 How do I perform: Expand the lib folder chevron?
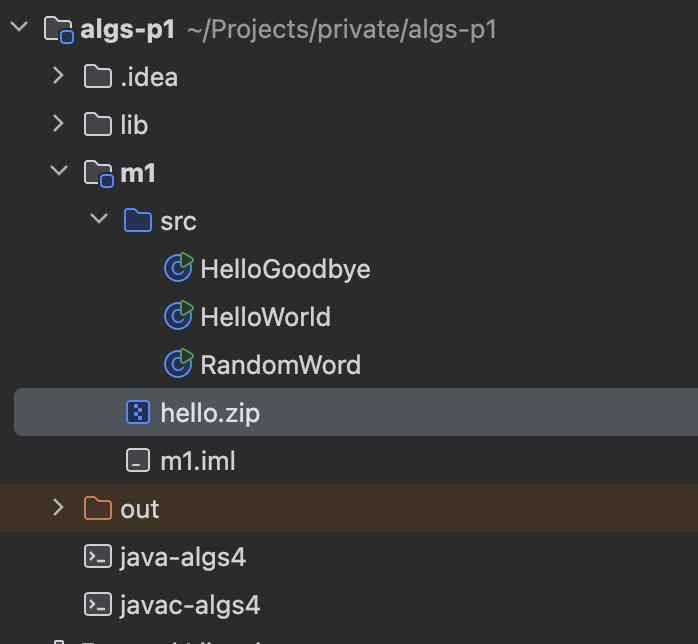[58, 123]
